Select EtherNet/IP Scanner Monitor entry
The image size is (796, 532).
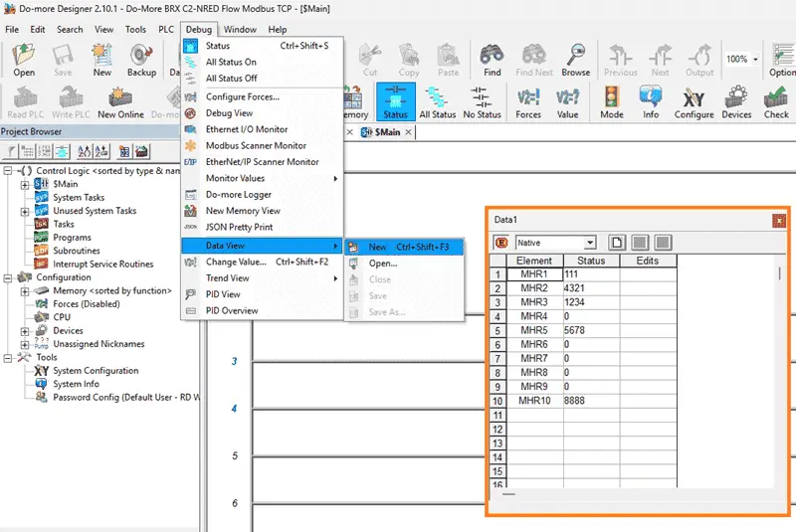262,162
